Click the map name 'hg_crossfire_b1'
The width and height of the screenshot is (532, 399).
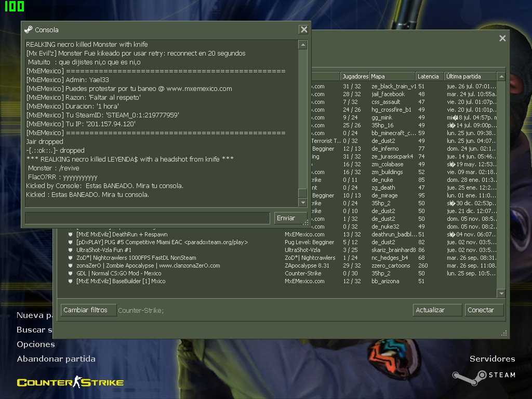tap(391, 110)
